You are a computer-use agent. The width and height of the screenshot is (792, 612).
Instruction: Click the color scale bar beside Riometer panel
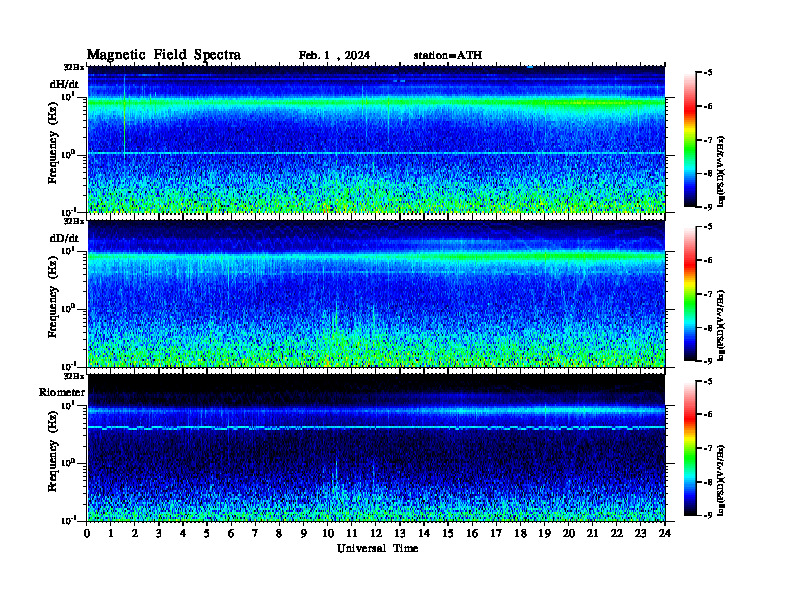[690, 448]
